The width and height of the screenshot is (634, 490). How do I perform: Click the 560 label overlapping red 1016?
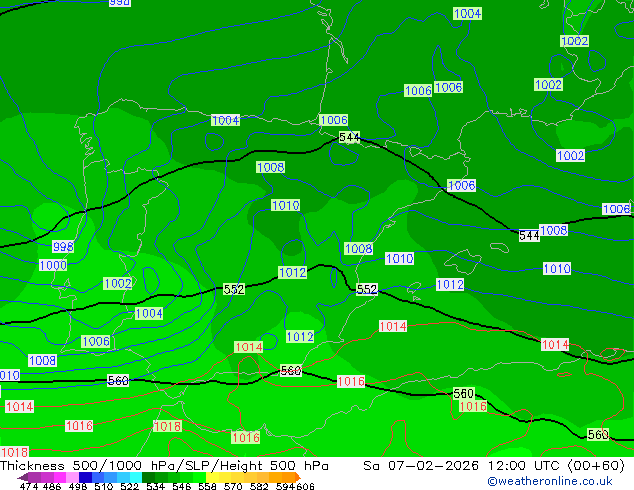coord(463,393)
